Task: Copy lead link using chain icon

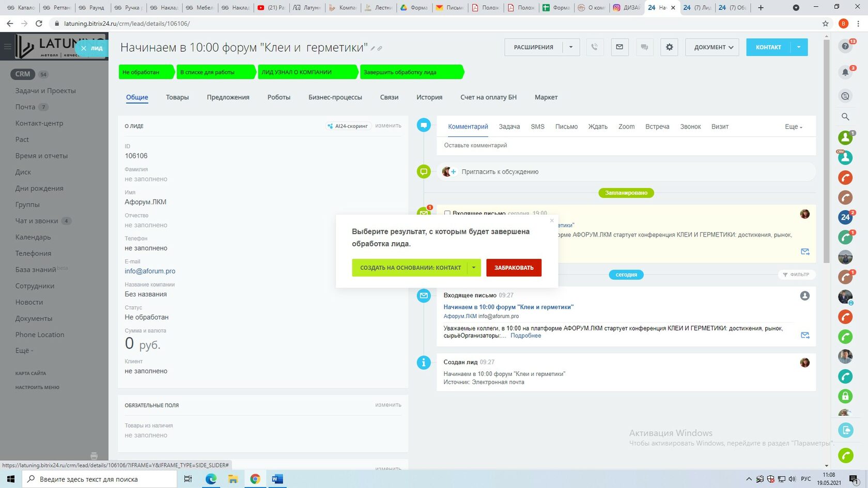Action: coord(380,49)
